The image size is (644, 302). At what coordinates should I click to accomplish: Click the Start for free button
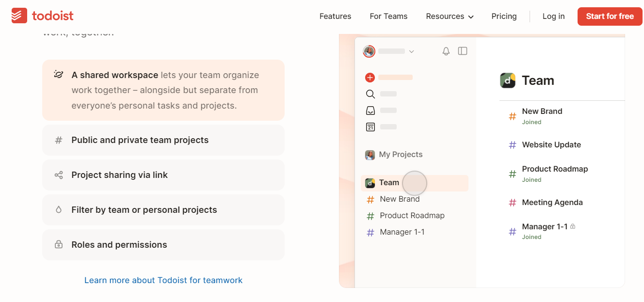click(x=610, y=16)
